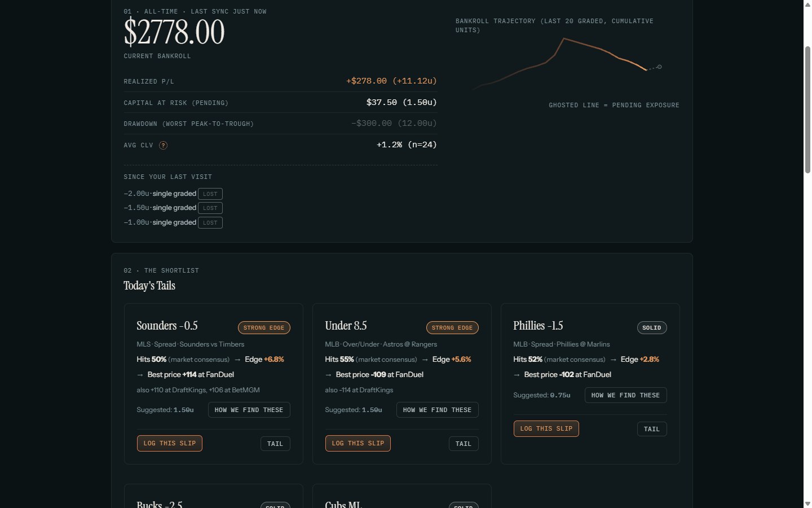
Task: Click the Edge +6.8% value
Action: [264, 359]
